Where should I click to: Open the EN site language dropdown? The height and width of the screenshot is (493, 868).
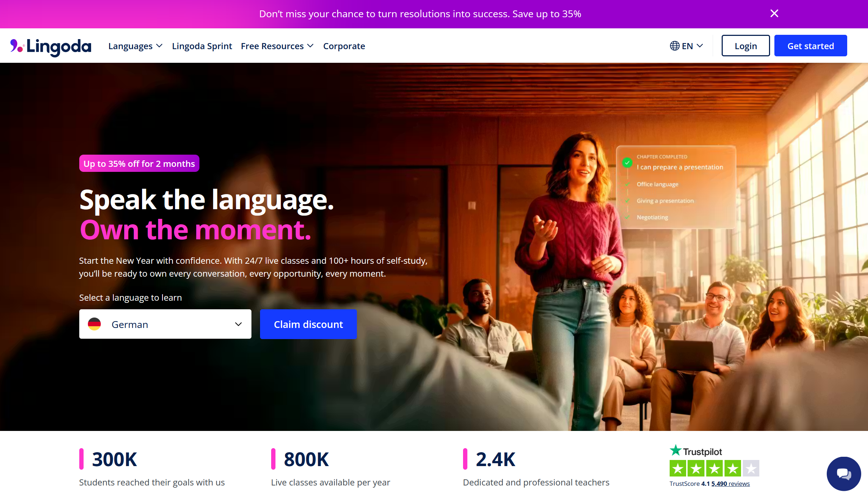point(687,46)
